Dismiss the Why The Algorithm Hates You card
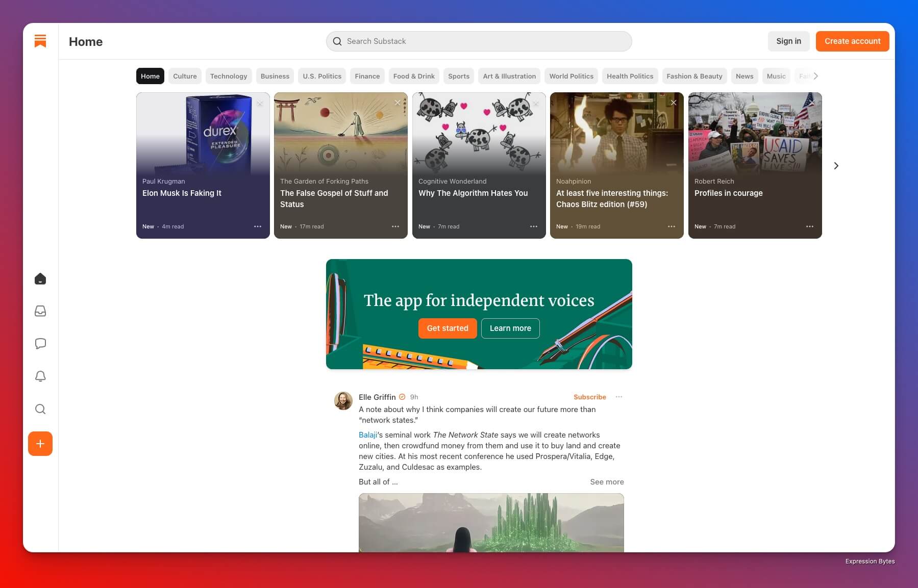Viewport: 918px width, 588px height. (536, 103)
